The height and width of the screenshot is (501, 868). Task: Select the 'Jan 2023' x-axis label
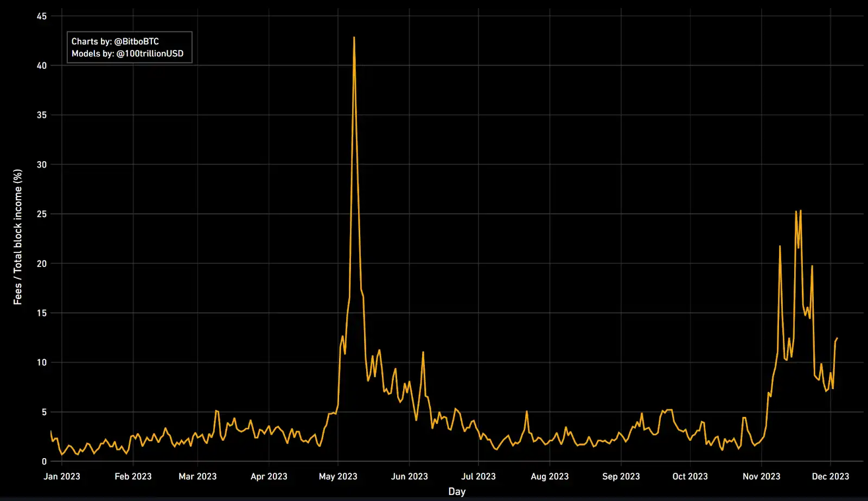pyautogui.click(x=62, y=476)
